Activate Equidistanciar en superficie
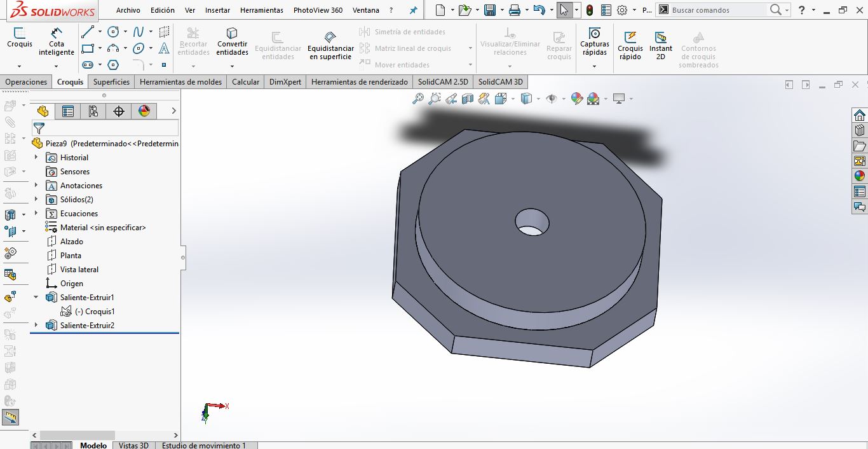The width and height of the screenshot is (868, 449). [330, 45]
